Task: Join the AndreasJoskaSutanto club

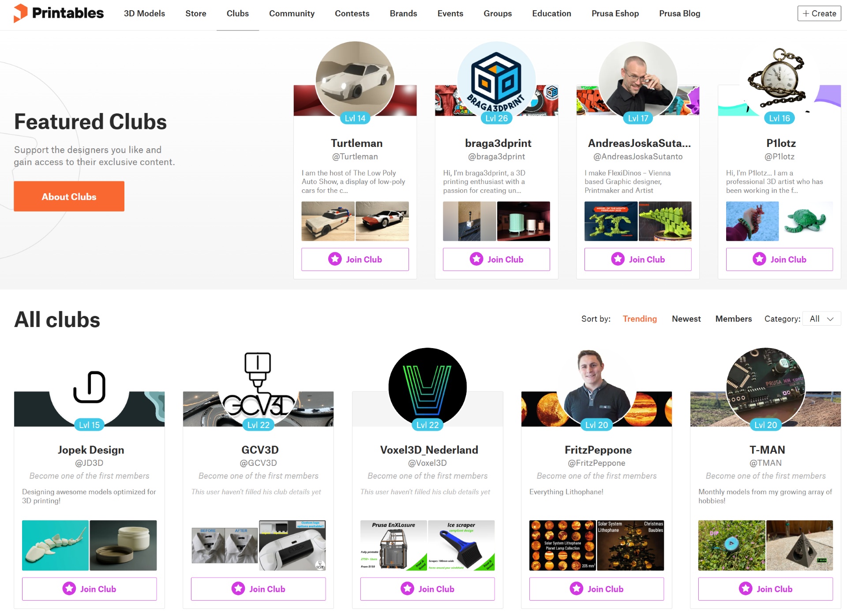Action: click(x=638, y=259)
